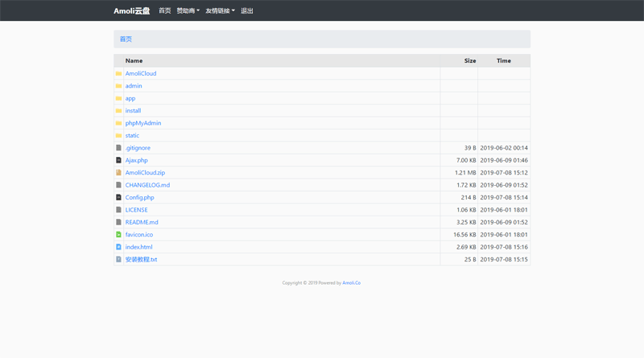644x358 pixels.
Task: Click the AmoliCloud folder icon
Action: 118,73
